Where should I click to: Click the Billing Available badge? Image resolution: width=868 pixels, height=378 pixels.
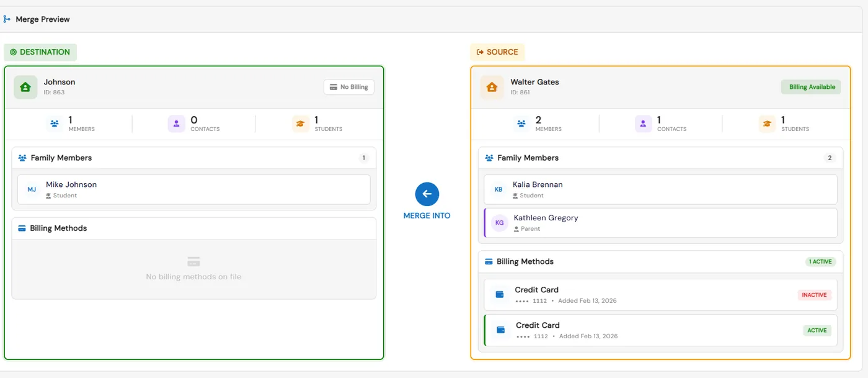pyautogui.click(x=811, y=87)
